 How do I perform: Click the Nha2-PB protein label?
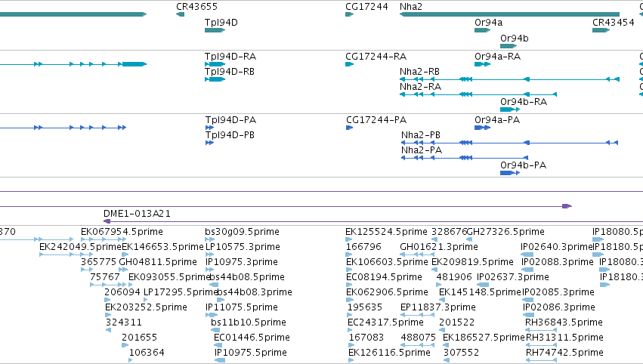pyautogui.click(x=421, y=135)
